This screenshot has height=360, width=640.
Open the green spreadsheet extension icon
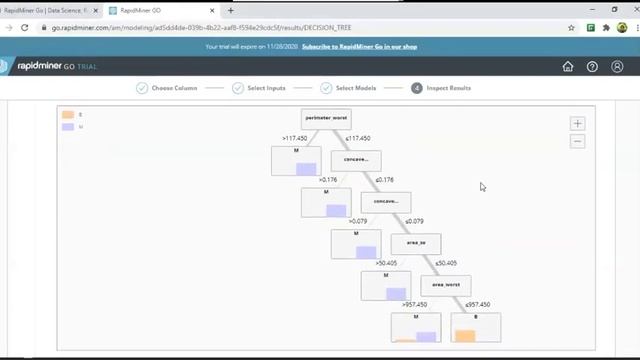[x=591, y=28]
